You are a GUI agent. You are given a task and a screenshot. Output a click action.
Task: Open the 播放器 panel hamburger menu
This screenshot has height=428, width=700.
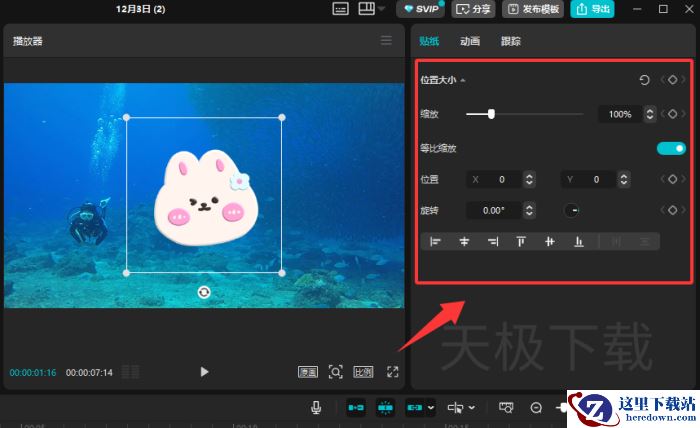tap(386, 41)
